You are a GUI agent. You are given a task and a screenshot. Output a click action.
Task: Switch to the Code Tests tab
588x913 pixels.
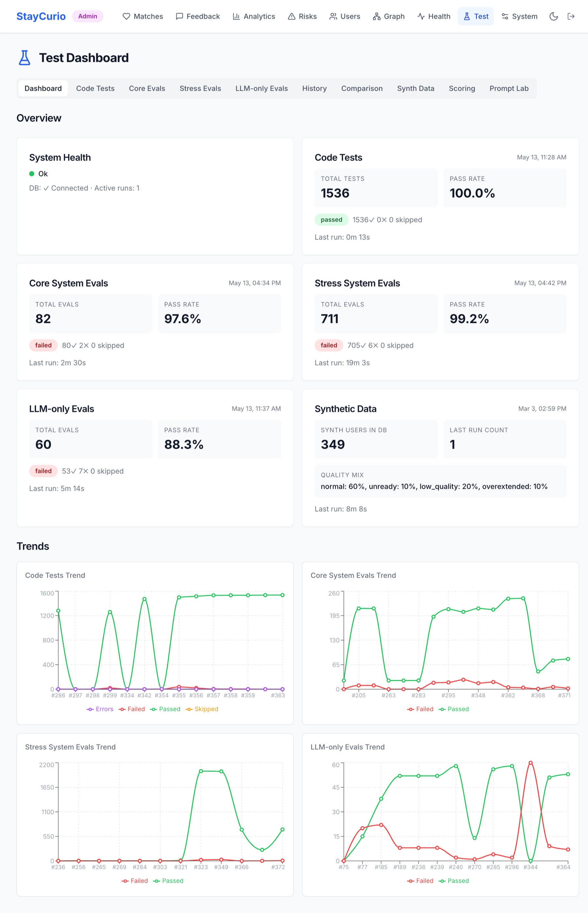click(95, 89)
